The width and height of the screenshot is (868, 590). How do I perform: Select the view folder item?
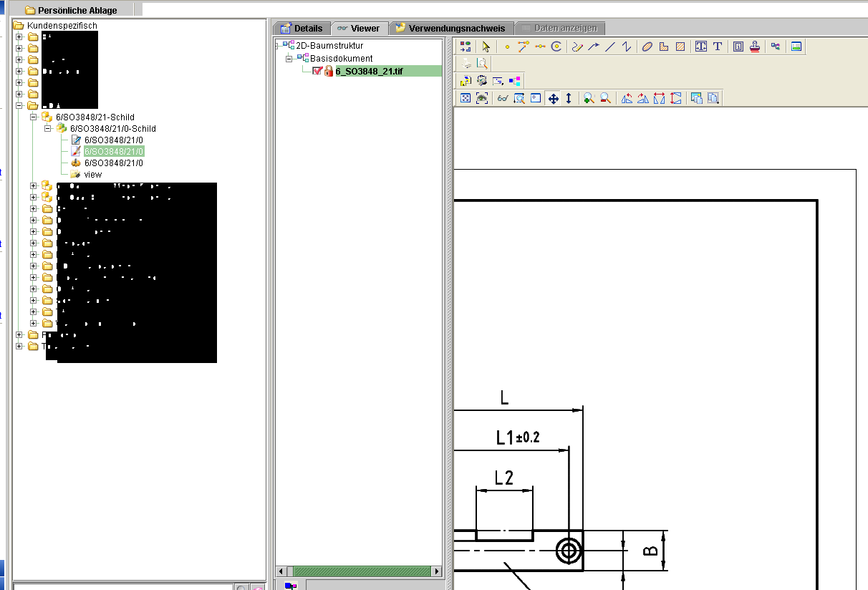93,174
